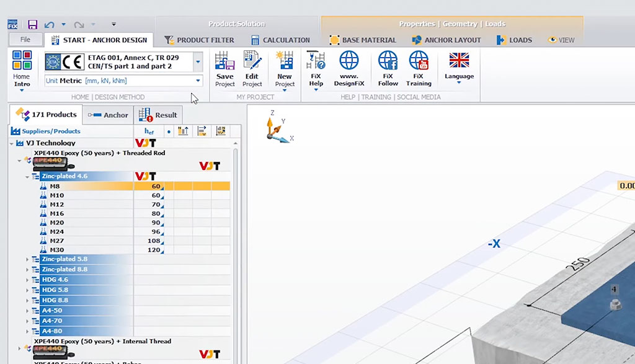This screenshot has width=635, height=364.
Task: Open the ETAG 001 design method dropdown
Action: (x=198, y=62)
